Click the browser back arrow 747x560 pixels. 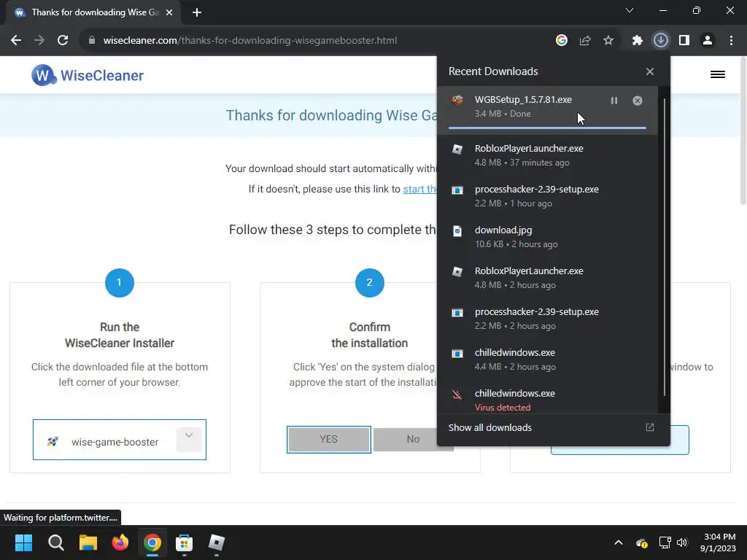point(16,41)
